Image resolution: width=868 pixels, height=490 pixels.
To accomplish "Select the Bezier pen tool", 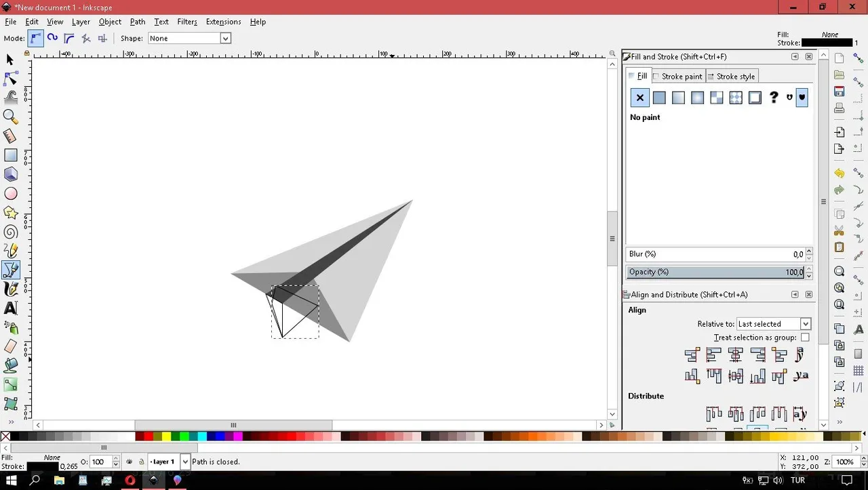I will pyautogui.click(x=10, y=270).
